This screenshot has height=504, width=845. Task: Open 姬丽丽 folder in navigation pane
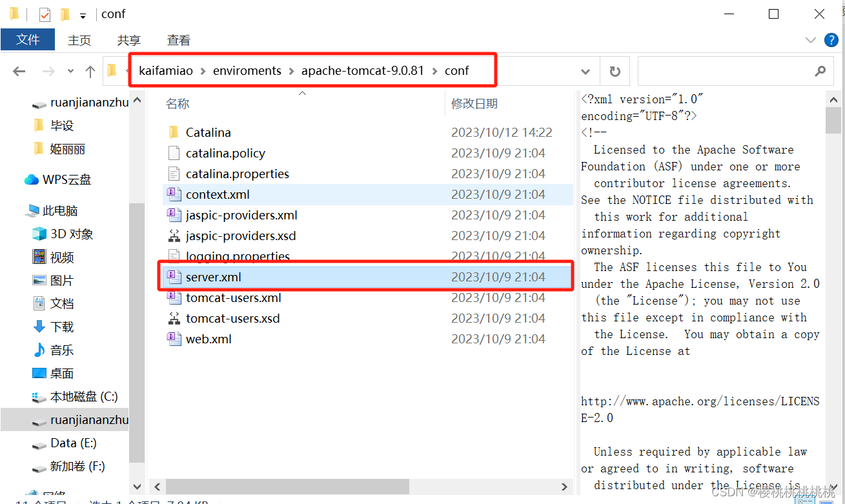68,149
